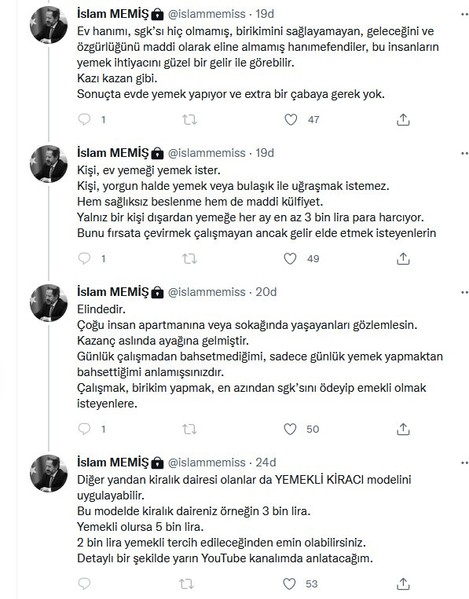
Task: Reply to the 'Ev hanımı' tweet
Action: (x=84, y=120)
